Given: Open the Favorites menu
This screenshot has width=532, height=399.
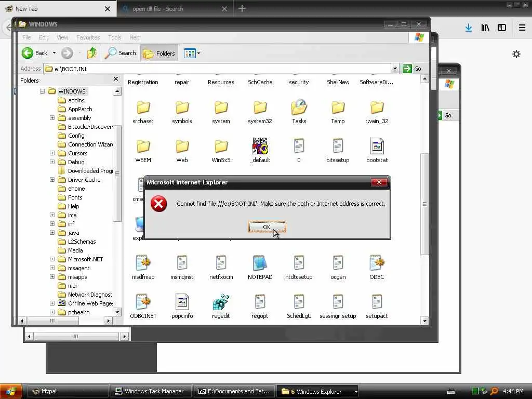Looking at the screenshot, I should (88, 37).
